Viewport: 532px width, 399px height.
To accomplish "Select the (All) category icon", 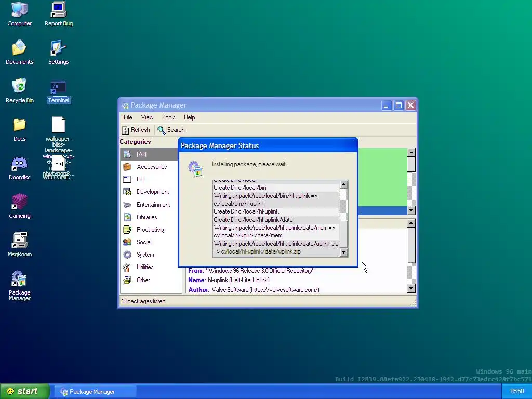I will pyautogui.click(x=127, y=154).
